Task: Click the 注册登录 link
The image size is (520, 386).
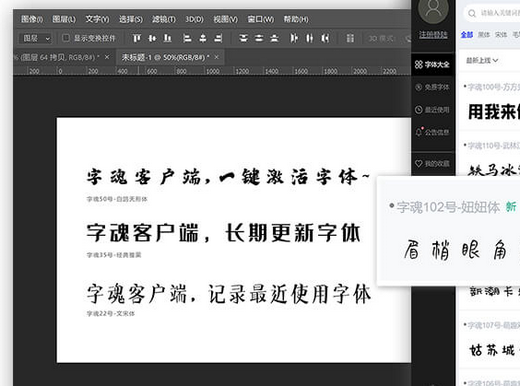Action: coord(433,34)
